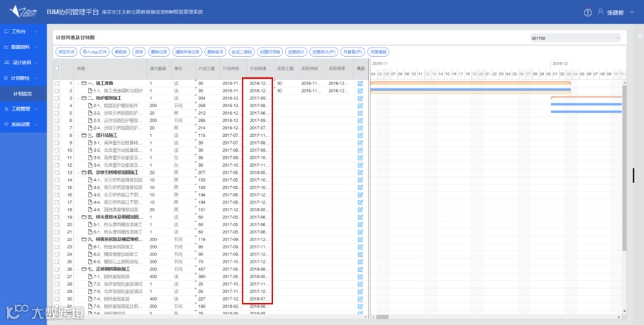Viewport: 644px width, 325px height.
Task: Check the checkbox for row 29
Action: click(x=57, y=292)
